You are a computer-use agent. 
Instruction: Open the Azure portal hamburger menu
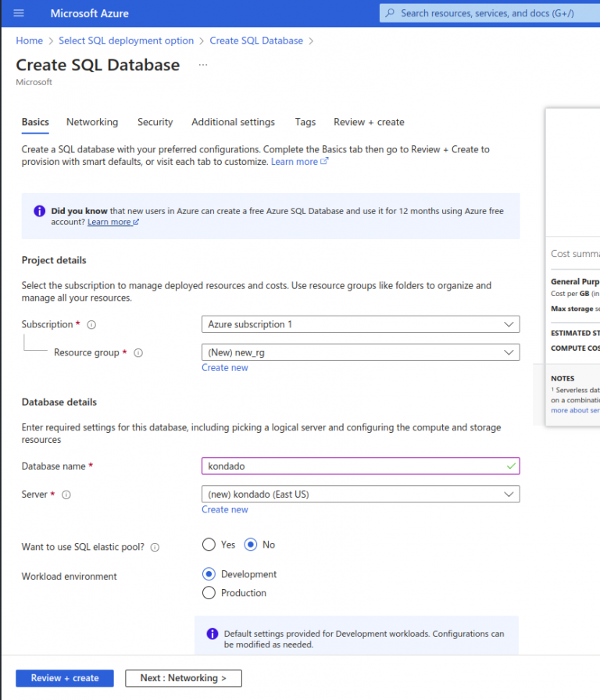tap(20, 13)
